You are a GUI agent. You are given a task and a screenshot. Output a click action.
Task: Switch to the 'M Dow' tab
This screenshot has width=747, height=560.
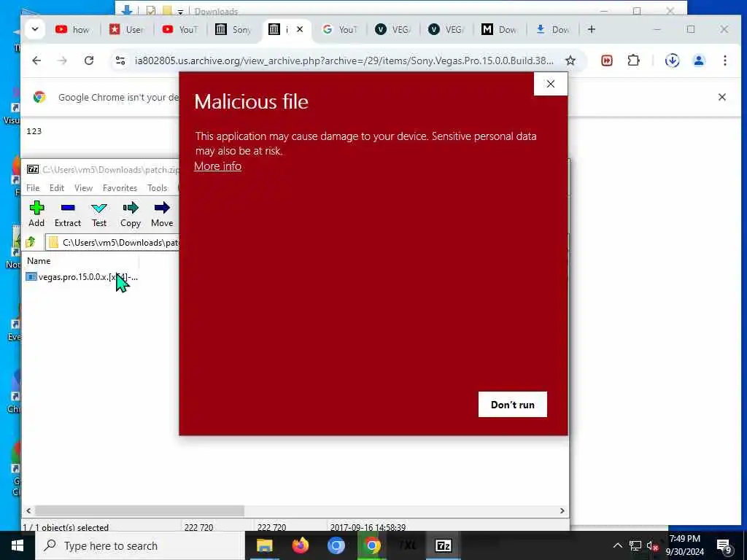499,29
